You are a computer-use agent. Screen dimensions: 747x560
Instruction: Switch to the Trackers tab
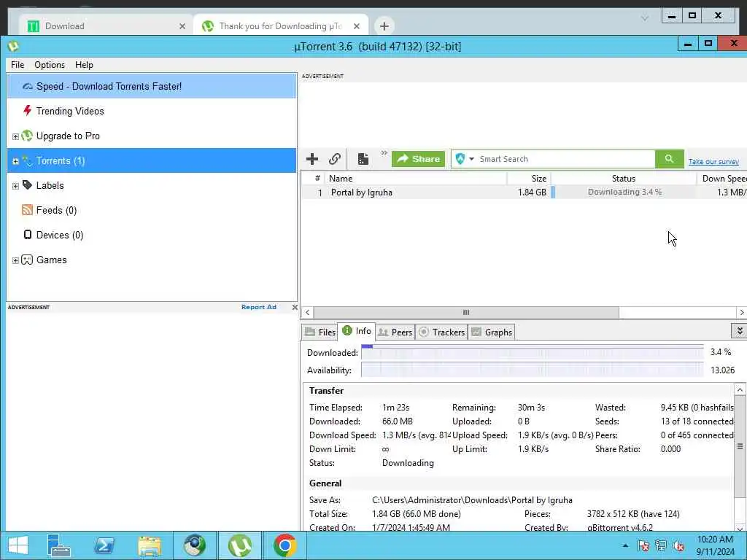[x=441, y=332]
